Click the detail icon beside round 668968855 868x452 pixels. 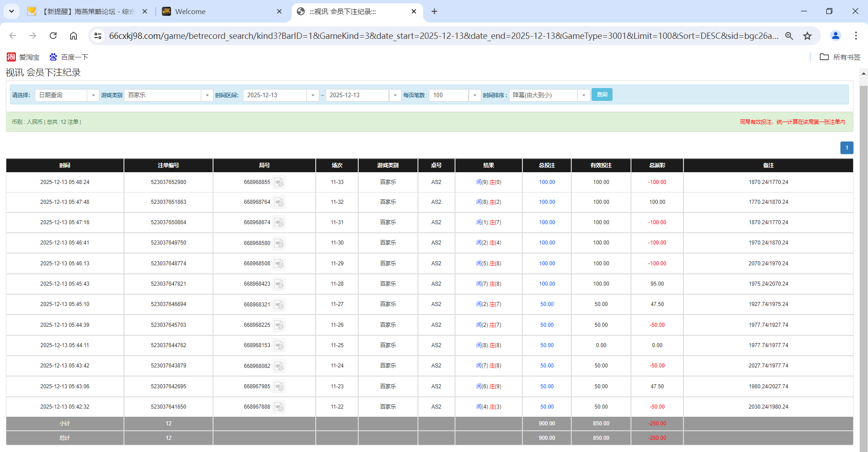click(x=279, y=182)
